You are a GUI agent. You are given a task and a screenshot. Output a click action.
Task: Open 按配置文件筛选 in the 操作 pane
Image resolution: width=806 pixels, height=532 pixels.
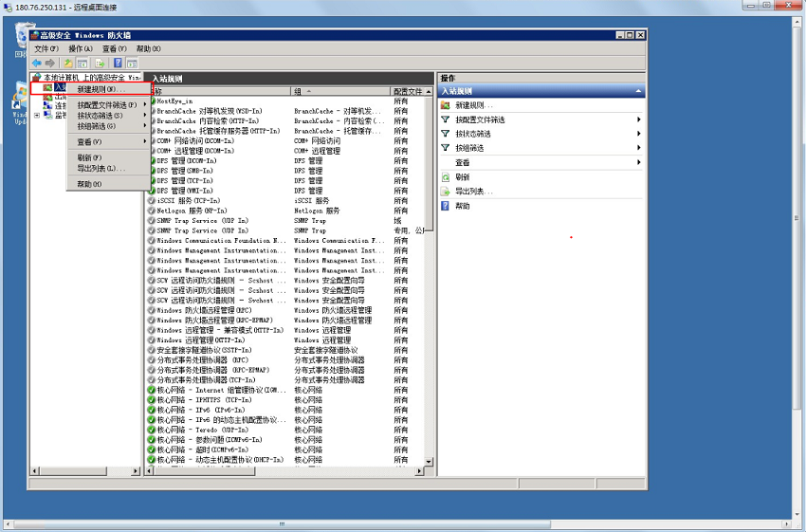pos(541,119)
